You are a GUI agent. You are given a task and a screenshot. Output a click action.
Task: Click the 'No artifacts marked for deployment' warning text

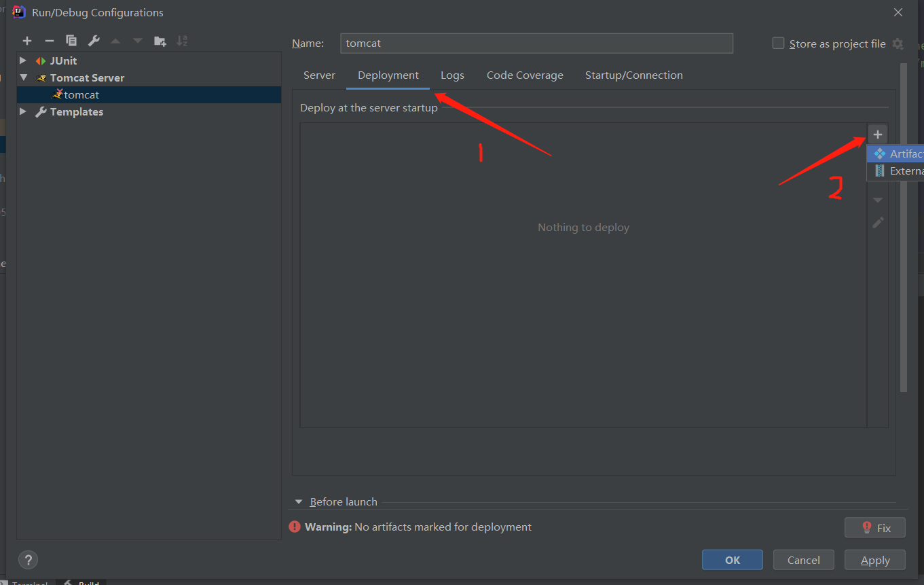443,527
